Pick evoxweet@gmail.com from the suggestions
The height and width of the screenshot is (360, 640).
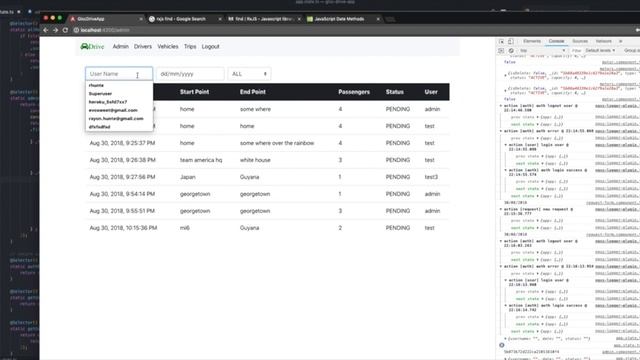[x=119, y=110]
